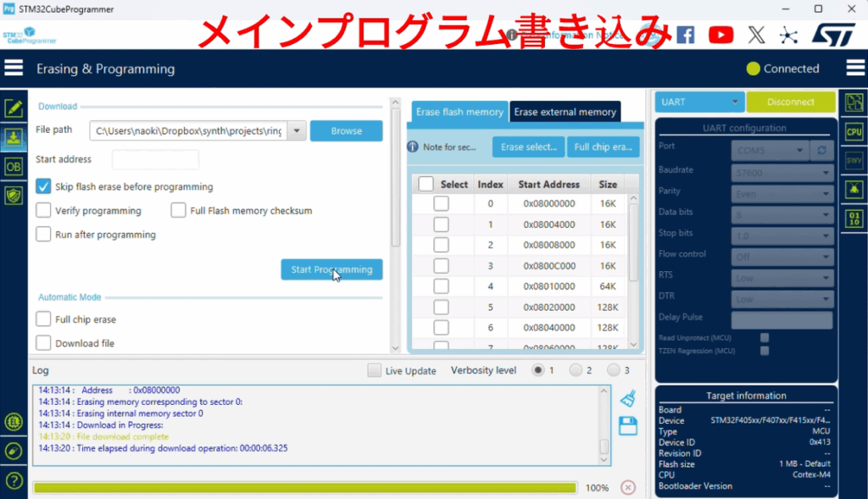Open the 0110 registers icon
The height and width of the screenshot is (499, 868).
point(854,219)
